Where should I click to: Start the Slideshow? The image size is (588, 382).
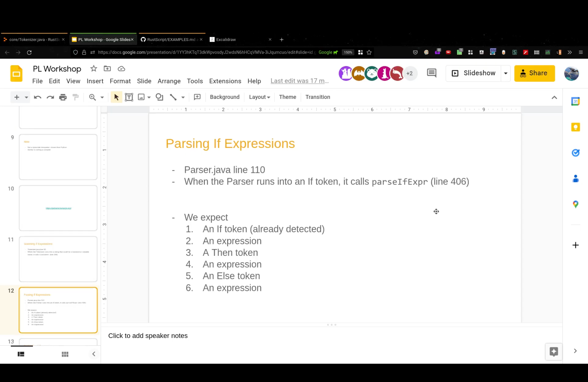pyautogui.click(x=473, y=73)
